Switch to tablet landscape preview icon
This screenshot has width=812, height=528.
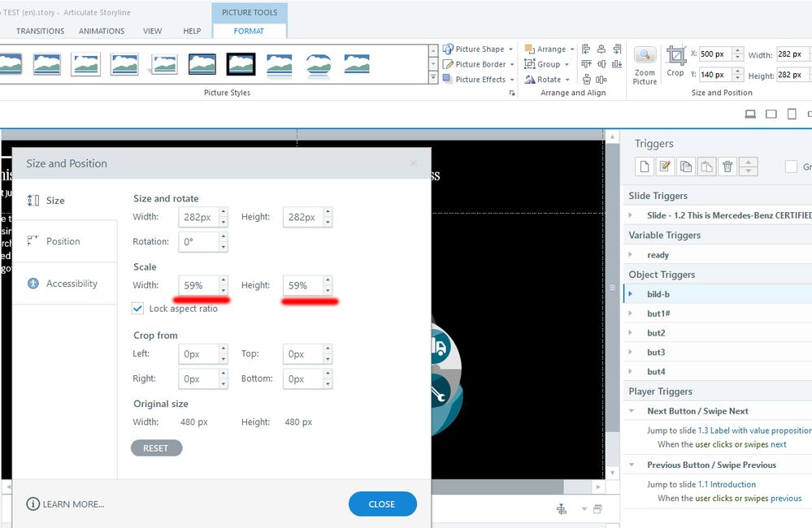(771, 114)
